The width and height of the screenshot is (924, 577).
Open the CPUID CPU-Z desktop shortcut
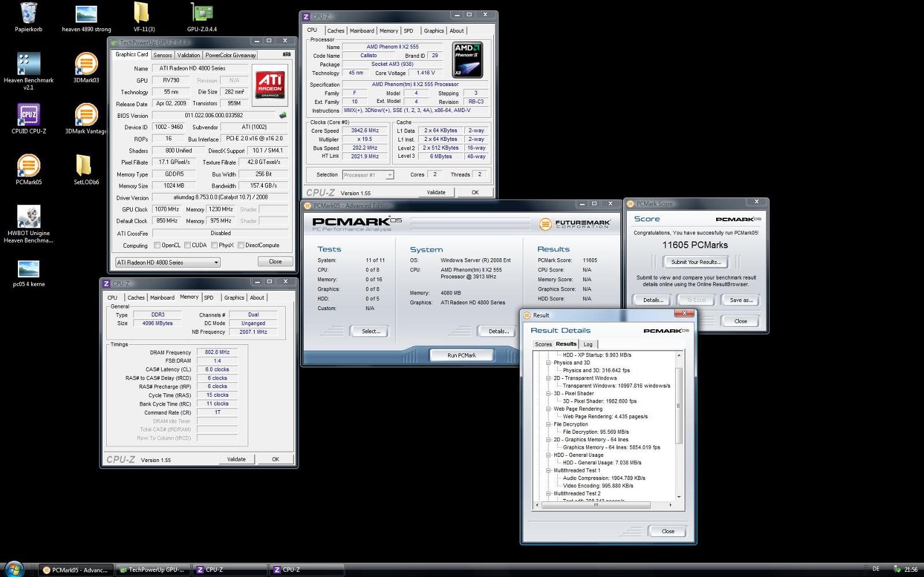click(x=28, y=119)
